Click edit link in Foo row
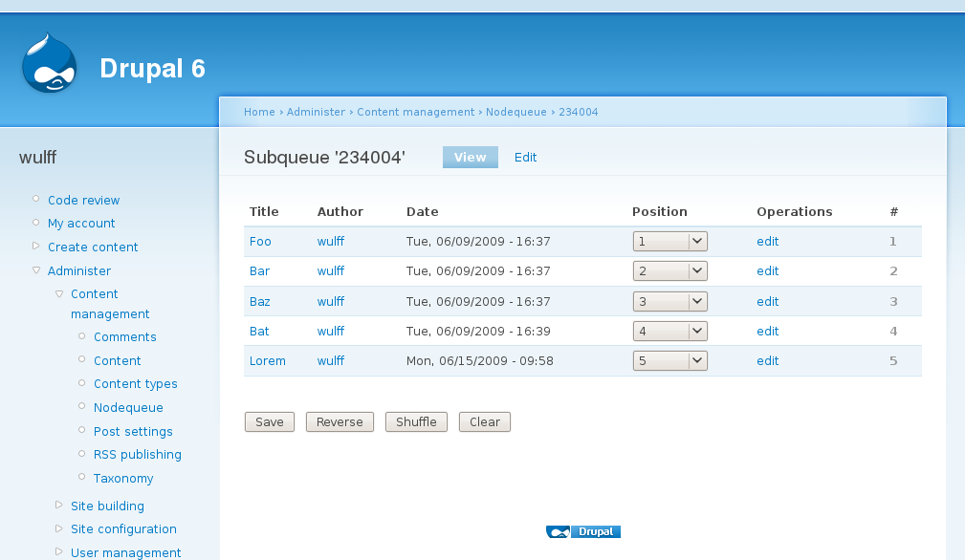 click(767, 242)
